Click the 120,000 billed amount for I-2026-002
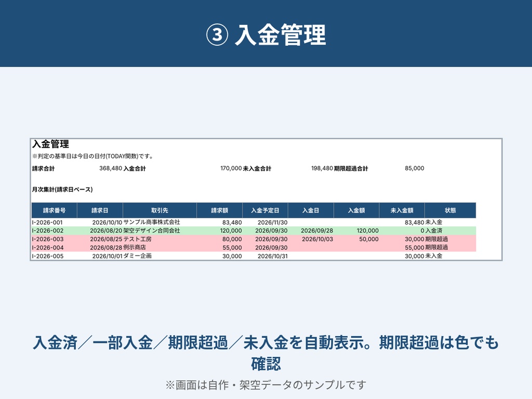 click(x=231, y=231)
